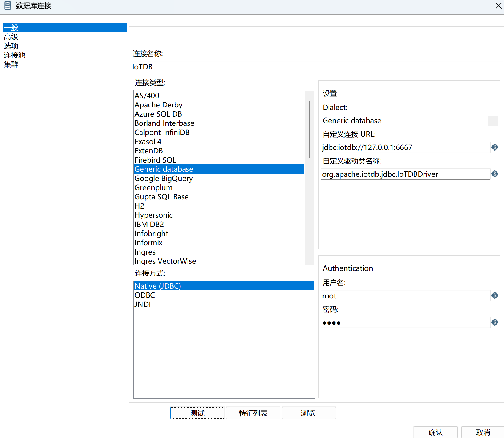Click database icon in title bar
Viewport: 504px width, 439px height.
coord(8,6)
